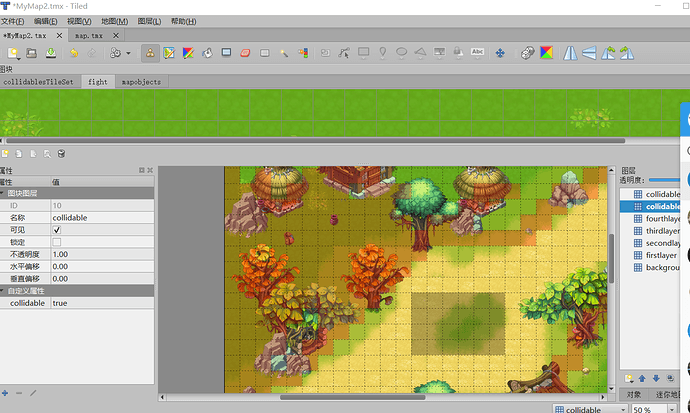
Task: Select the thirdlayer layer
Action: click(650, 231)
